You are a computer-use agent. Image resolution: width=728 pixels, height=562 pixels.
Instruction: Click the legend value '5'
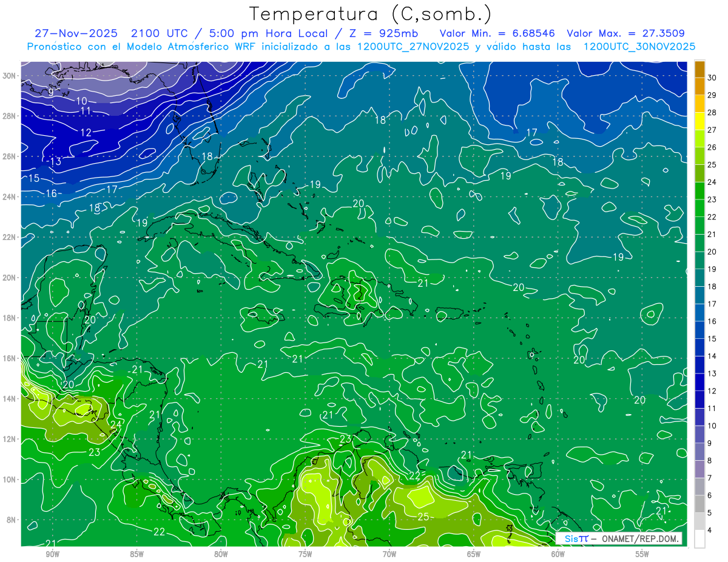710,513
